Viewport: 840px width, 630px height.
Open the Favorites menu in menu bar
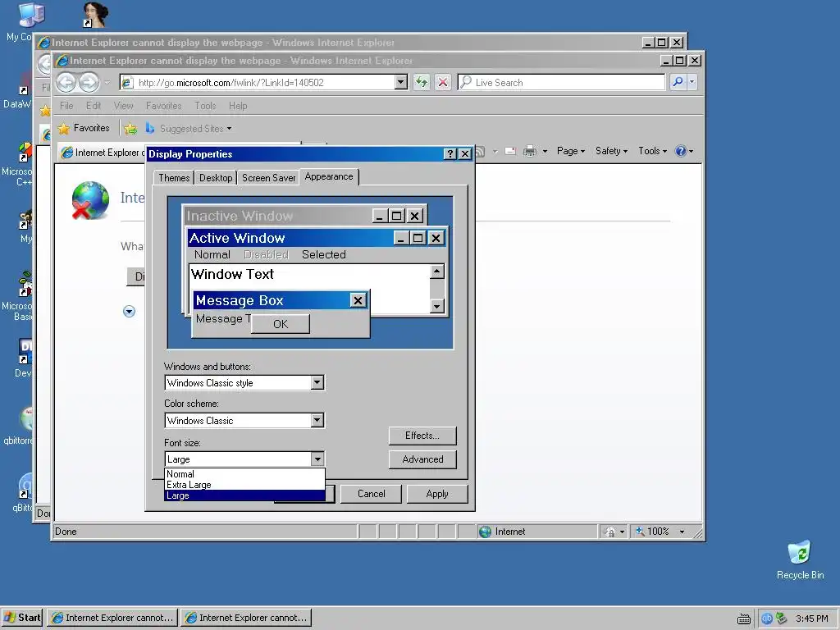coord(163,106)
